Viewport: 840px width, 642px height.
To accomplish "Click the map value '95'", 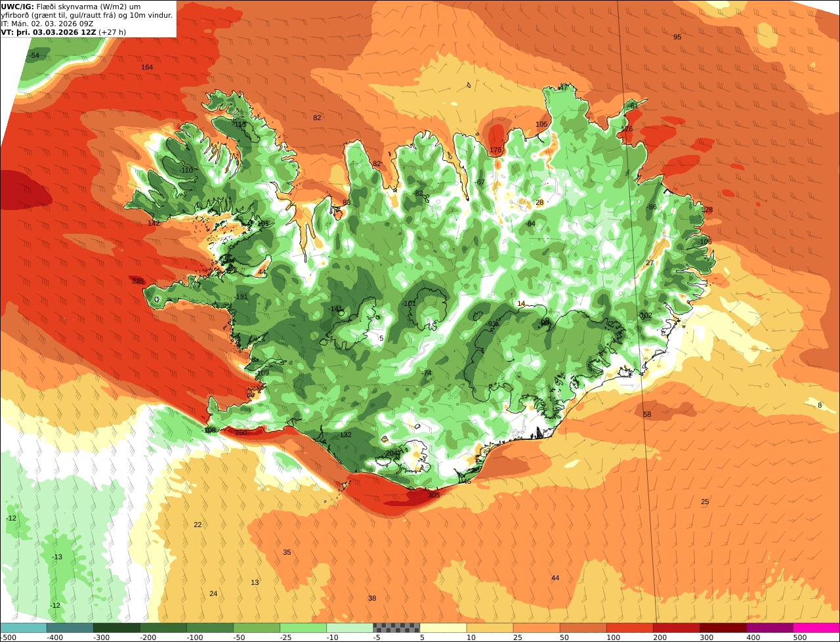I will tap(677, 37).
